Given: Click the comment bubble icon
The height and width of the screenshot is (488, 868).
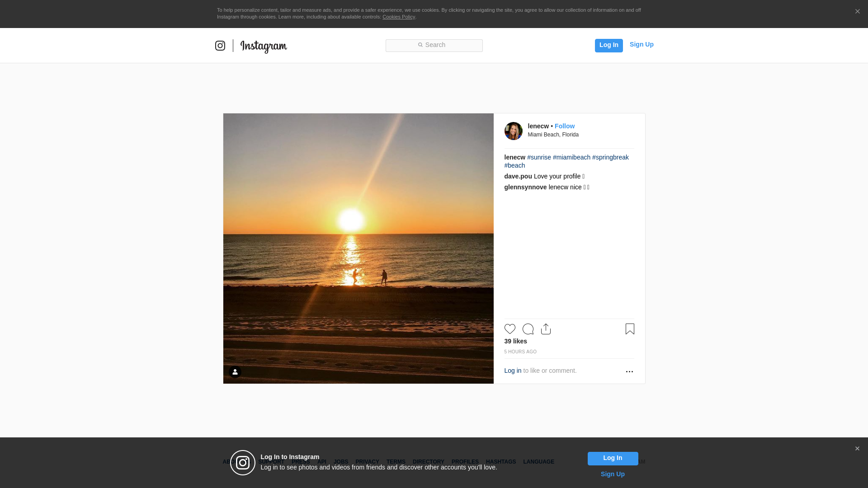Looking at the screenshot, I should 528,329.
